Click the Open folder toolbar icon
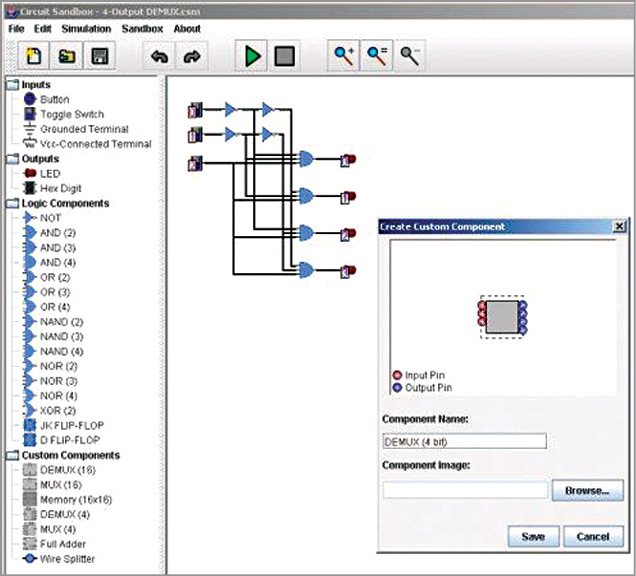This screenshot has height=576, width=636. 65,56
